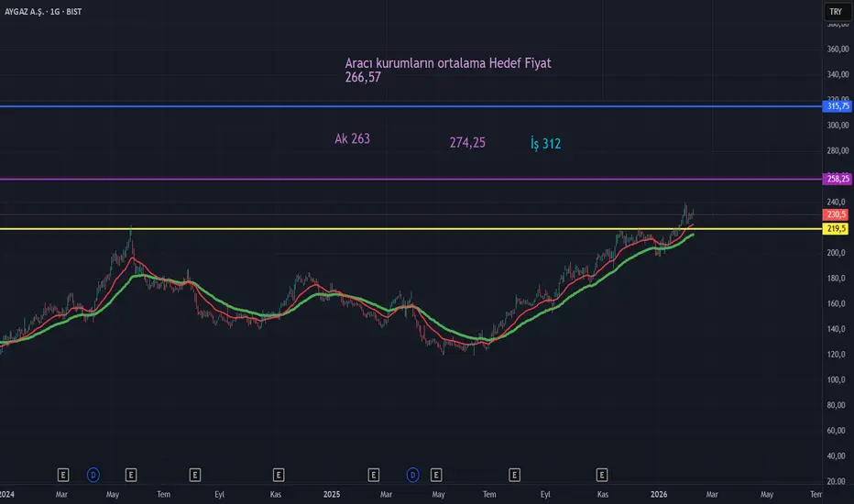
Task: Click the 2024 dividend D marker
Action: [x=93, y=475]
